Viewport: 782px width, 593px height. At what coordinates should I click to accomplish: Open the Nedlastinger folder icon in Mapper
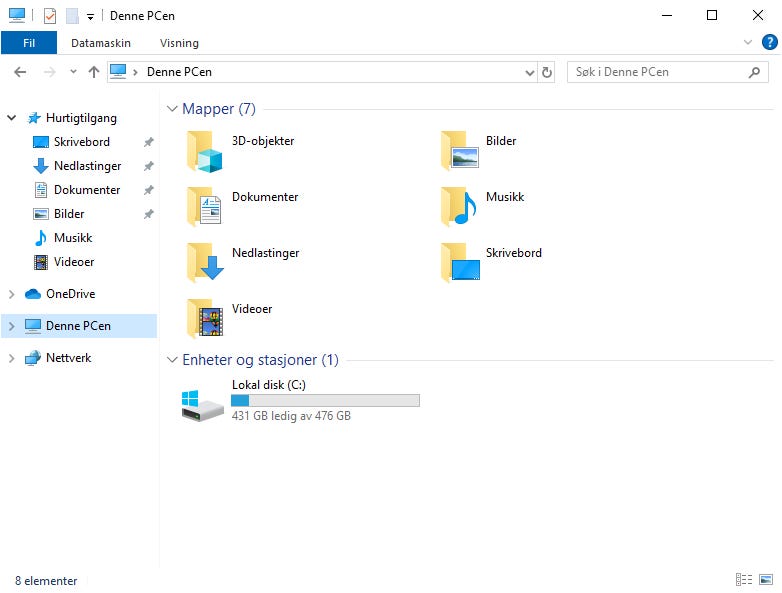[x=205, y=263]
